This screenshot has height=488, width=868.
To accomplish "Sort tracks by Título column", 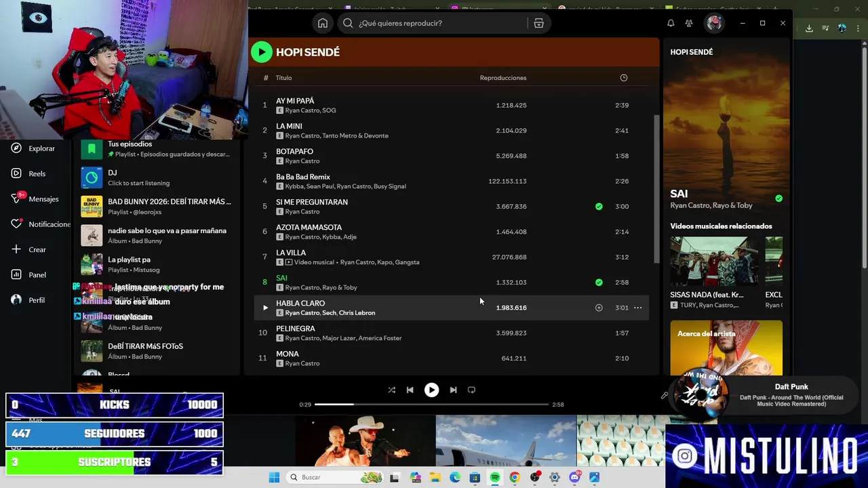I will tap(283, 78).
